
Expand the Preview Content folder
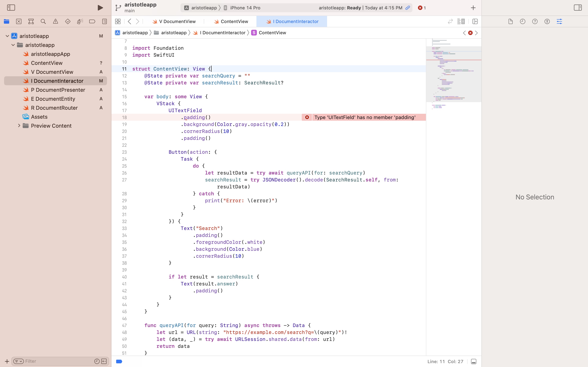point(19,126)
